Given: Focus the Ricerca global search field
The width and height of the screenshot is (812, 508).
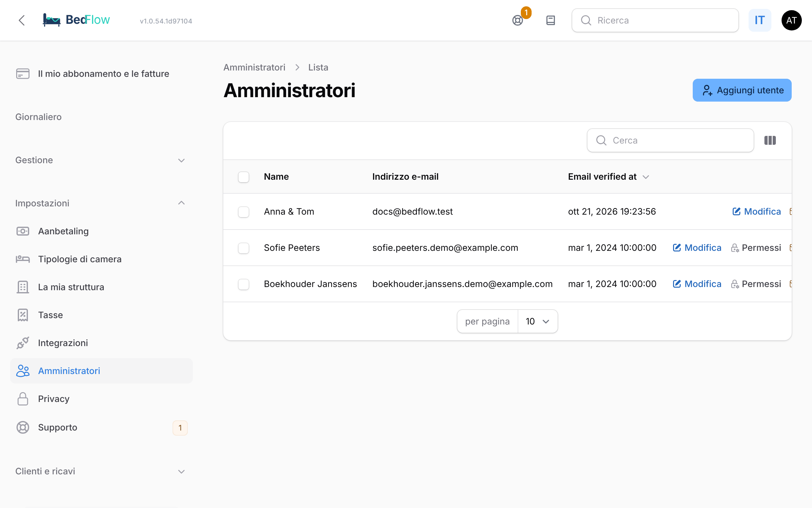Looking at the screenshot, I should (655, 21).
